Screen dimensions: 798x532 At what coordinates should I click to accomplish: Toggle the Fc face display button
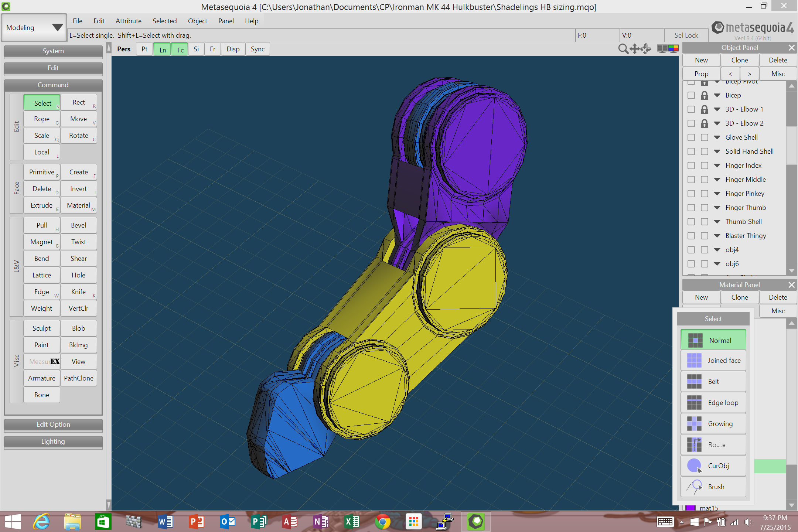[180, 49]
